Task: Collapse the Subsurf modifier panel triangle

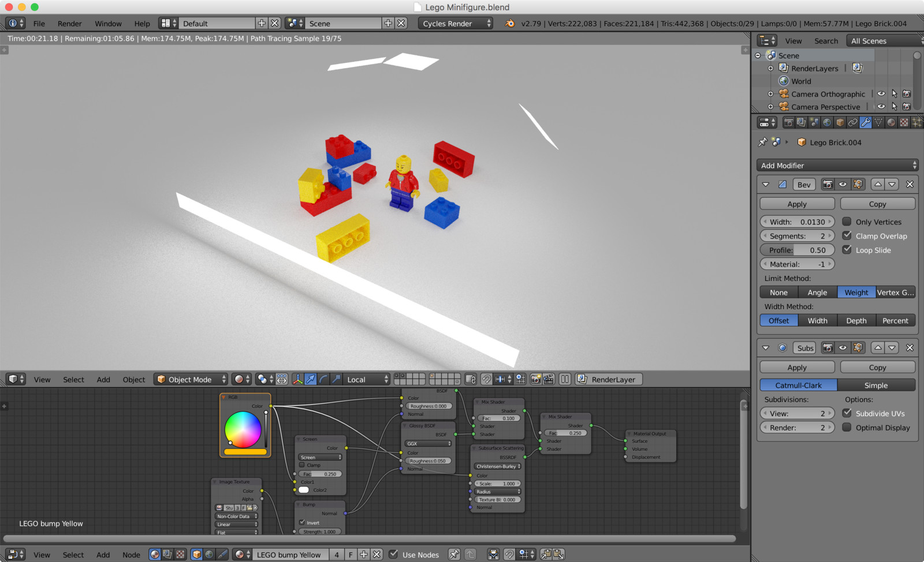Action: coord(766,348)
